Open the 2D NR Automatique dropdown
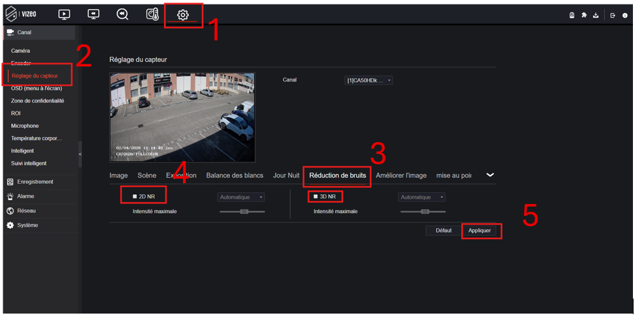This screenshot has width=644, height=324. 241,197
